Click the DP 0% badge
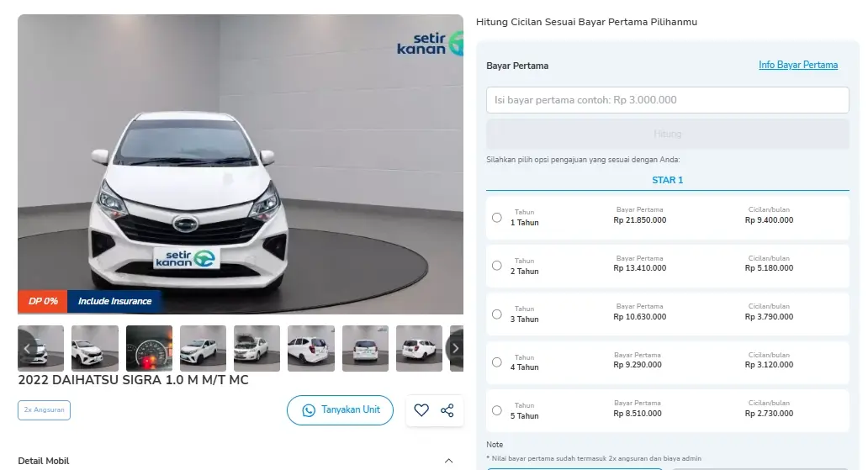 pyautogui.click(x=43, y=301)
